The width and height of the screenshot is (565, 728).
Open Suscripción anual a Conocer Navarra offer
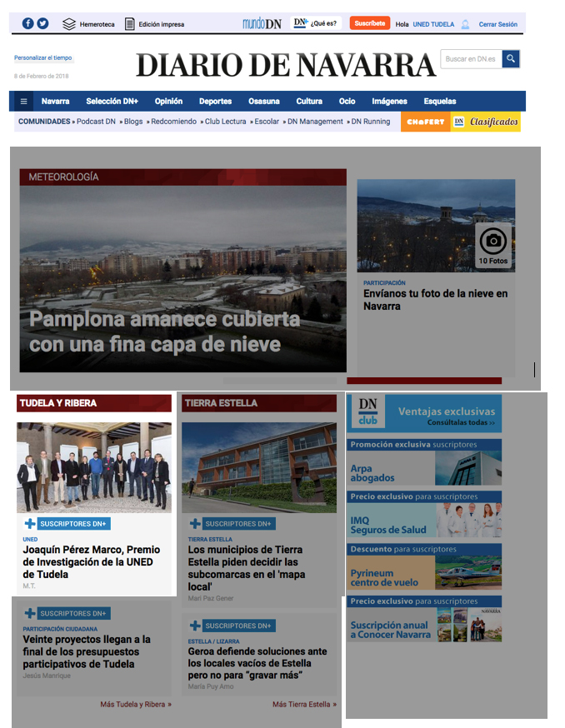(x=424, y=619)
